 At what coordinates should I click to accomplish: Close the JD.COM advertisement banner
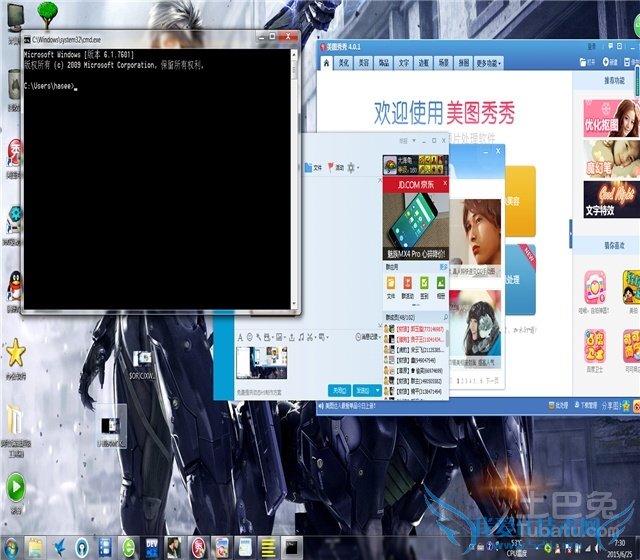coord(445,184)
